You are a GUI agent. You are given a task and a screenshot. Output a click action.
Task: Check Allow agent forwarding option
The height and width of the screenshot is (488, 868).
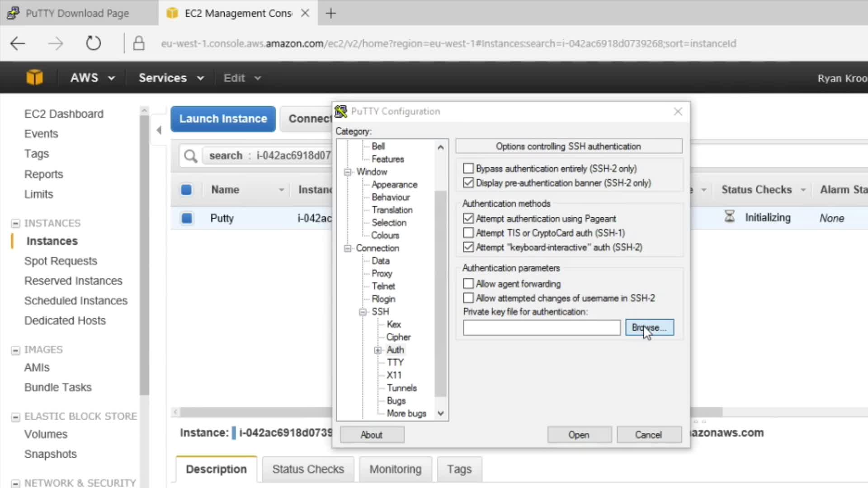(468, 284)
